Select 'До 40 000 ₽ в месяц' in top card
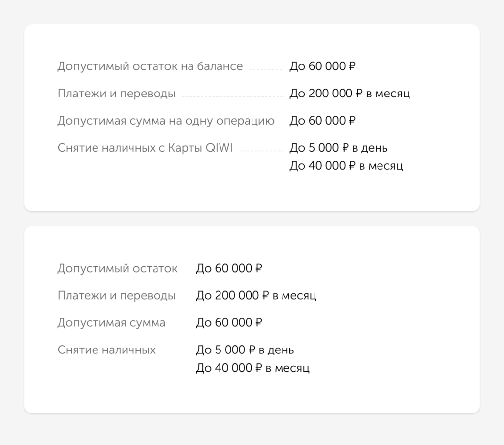 tap(346, 166)
